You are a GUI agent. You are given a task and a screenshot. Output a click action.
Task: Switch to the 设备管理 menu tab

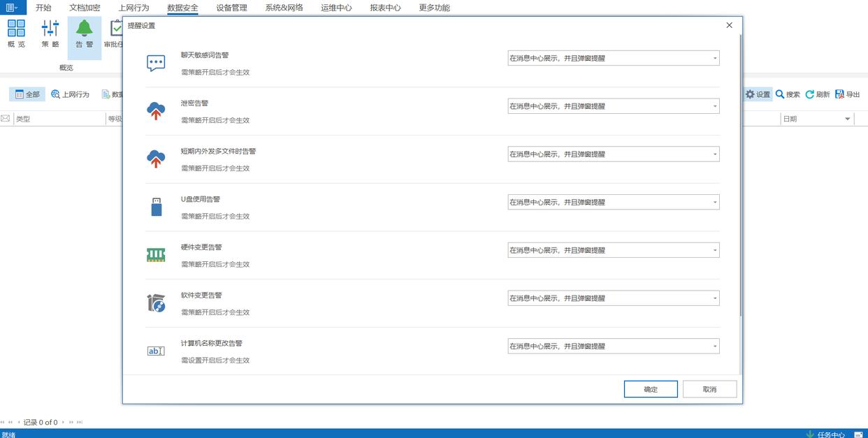coord(231,8)
